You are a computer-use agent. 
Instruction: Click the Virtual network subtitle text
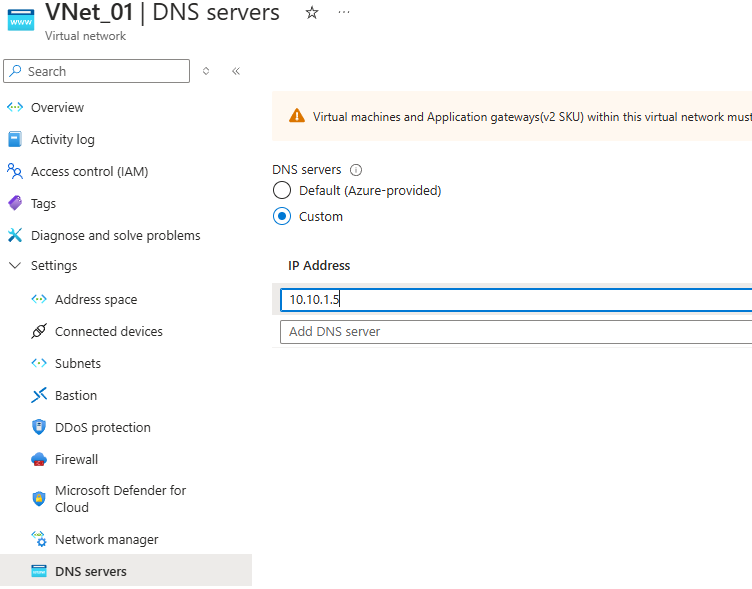click(85, 36)
